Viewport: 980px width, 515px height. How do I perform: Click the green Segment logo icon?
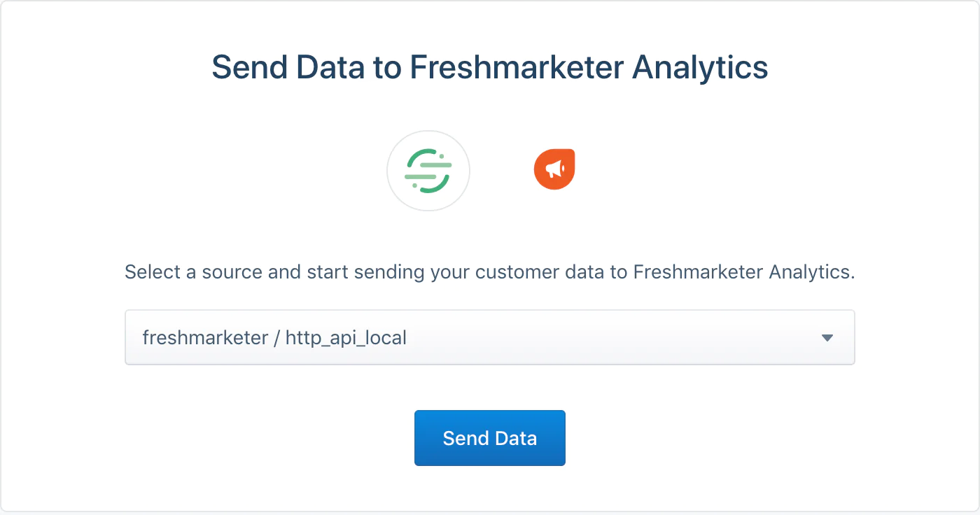pyautogui.click(x=428, y=170)
